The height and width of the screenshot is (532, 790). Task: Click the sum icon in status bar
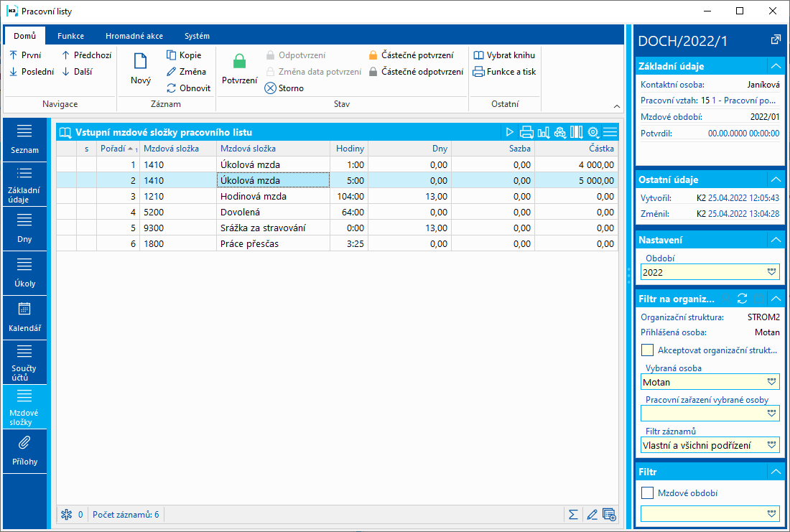point(573,514)
